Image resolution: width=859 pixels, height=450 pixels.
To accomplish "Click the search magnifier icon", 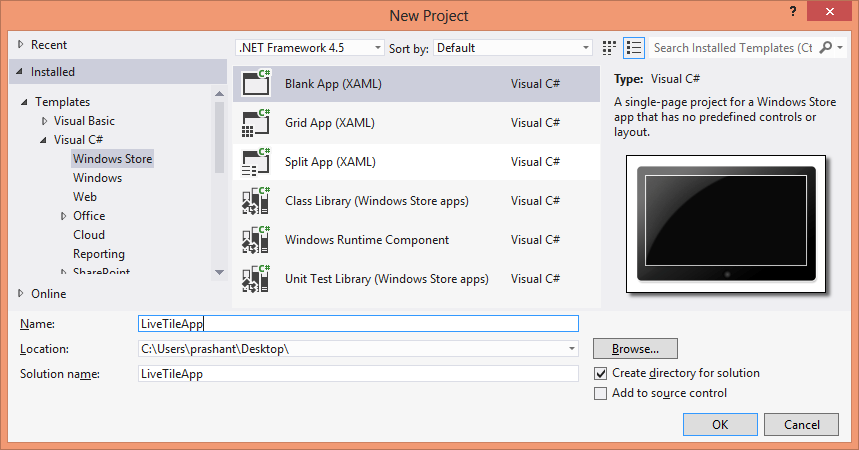I will [x=826, y=48].
